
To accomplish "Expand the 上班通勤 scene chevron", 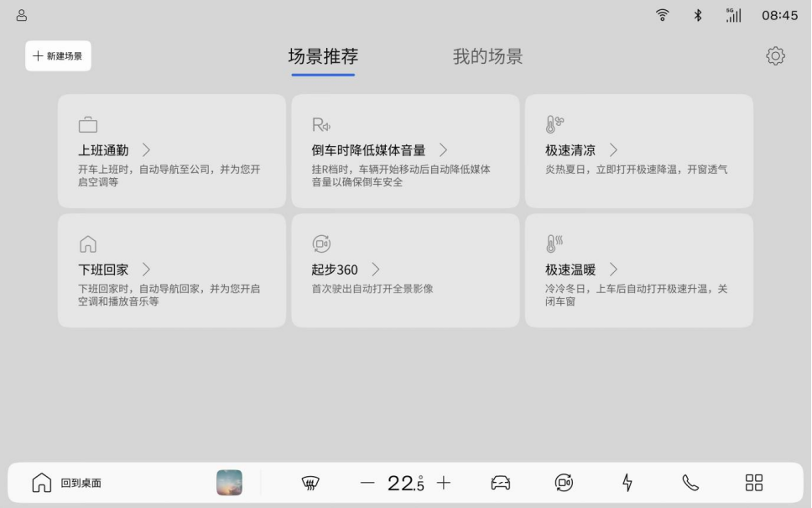I will click(146, 150).
